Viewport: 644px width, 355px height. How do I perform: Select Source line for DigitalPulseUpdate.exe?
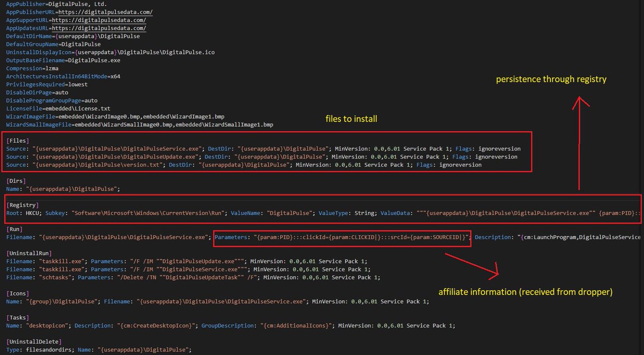pos(261,157)
